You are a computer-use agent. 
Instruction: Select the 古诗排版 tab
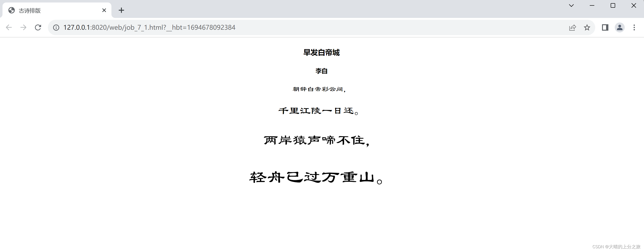pos(50,10)
